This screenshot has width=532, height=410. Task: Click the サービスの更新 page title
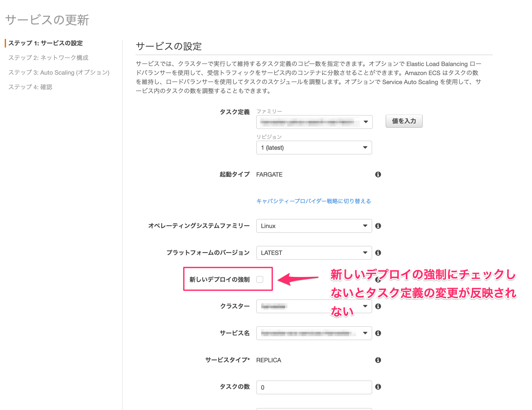[47, 20]
